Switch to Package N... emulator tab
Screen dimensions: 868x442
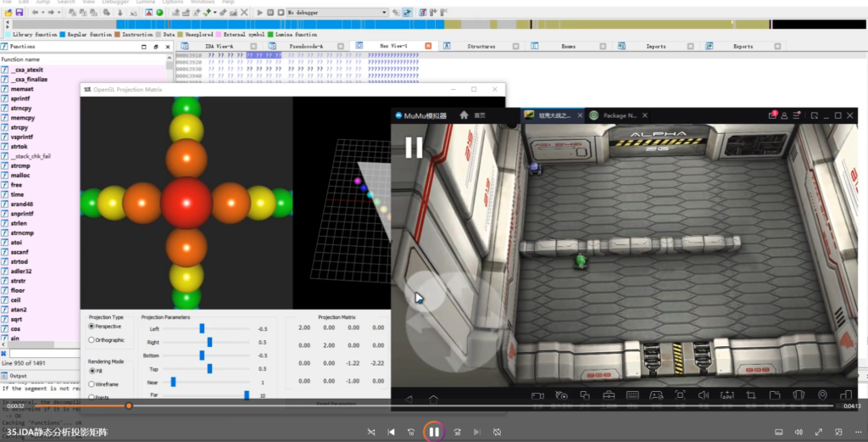[619, 115]
